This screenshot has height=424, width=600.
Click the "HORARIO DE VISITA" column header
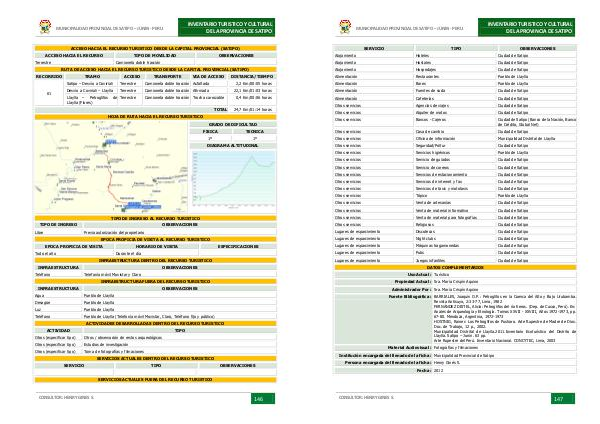tap(157, 246)
